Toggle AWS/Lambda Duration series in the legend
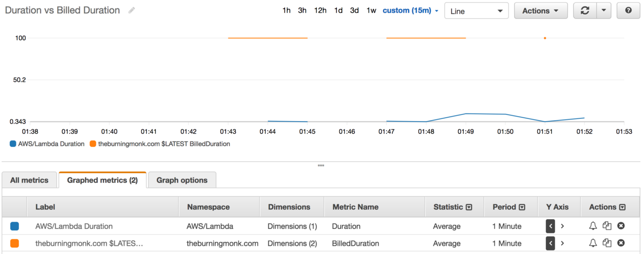The width and height of the screenshot is (644, 254). (47, 144)
